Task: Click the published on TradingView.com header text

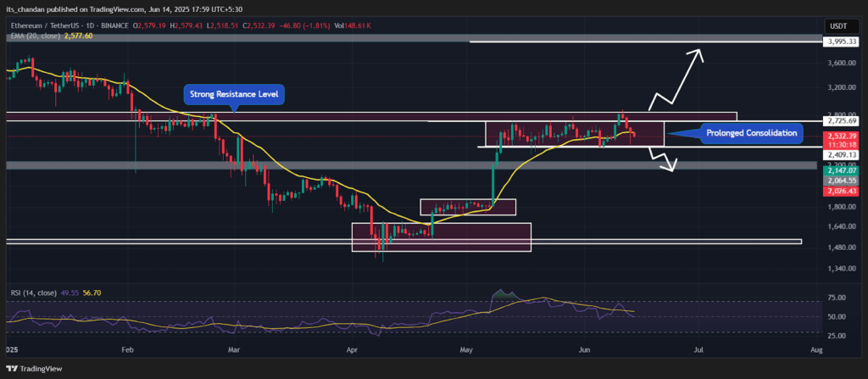Action: [x=124, y=9]
